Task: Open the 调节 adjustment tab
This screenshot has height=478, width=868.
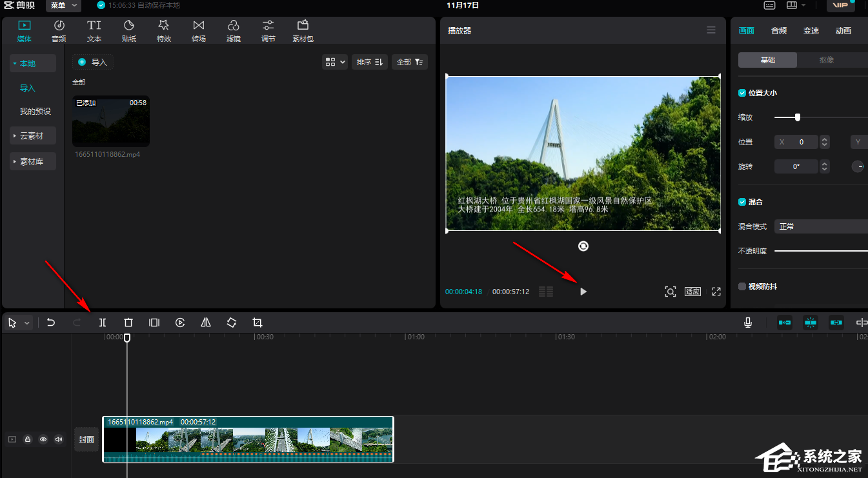Action: tap(268, 31)
